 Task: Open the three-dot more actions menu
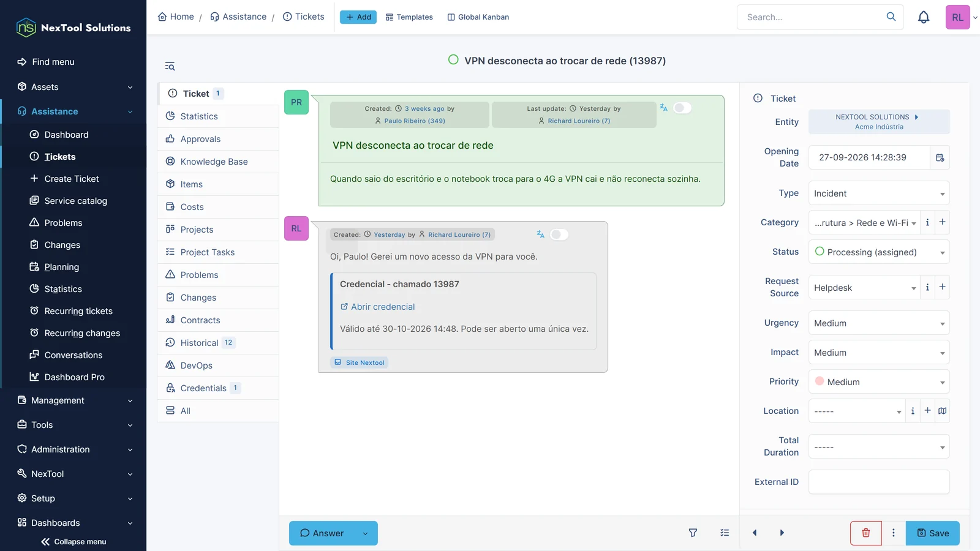coord(894,533)
